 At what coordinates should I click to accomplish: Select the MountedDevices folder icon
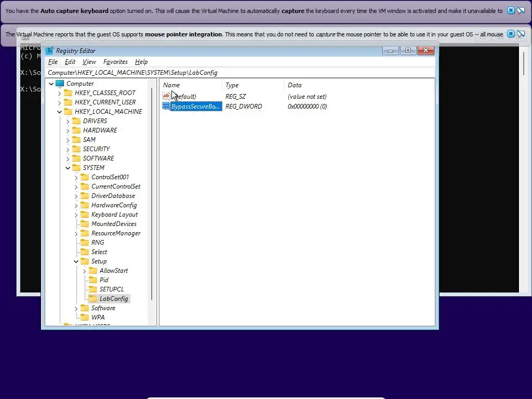coord(85,223)
